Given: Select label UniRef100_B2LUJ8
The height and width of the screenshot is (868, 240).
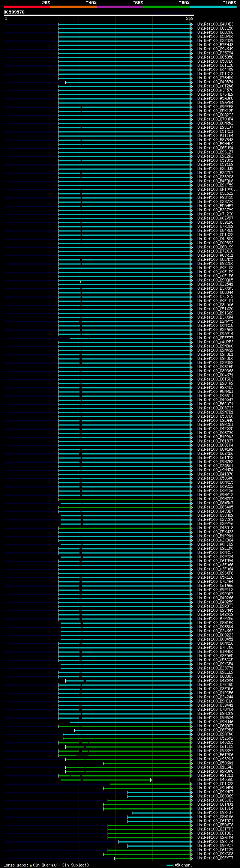Looking at the screenshot, I should point(215,169).
